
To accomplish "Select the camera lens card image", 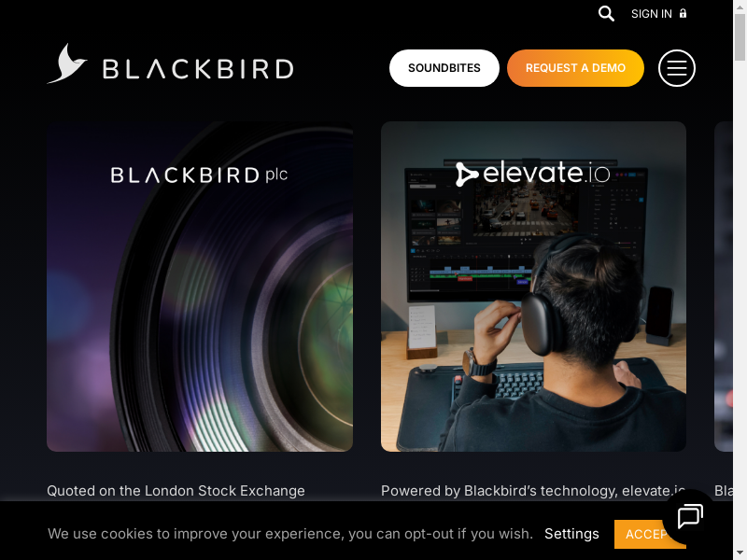I will pyautogui.click(x=200, y=287).
